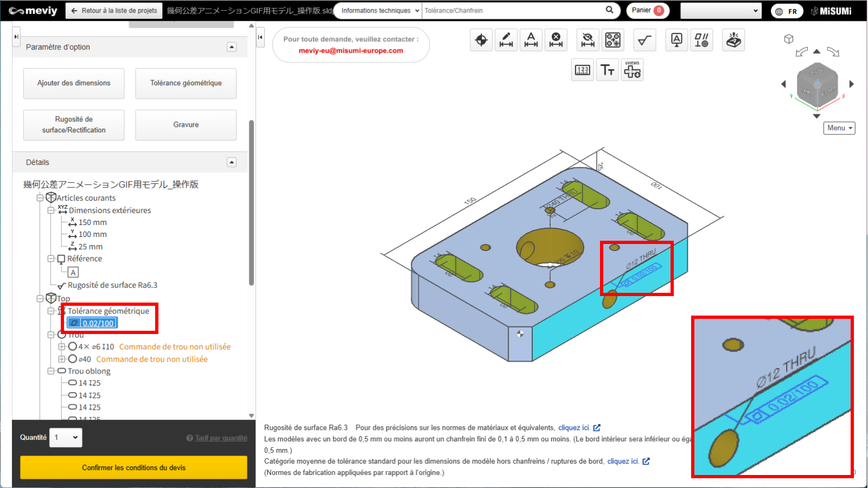Click the Top face of the view cube
Screen dimensions: 868x488
coord(817,72)
